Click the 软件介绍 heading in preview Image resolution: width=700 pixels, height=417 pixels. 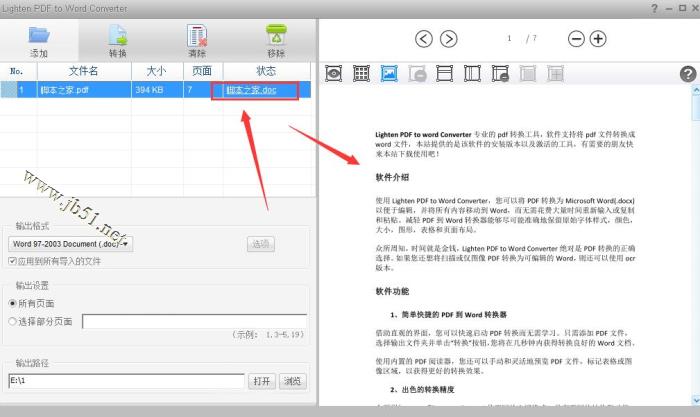tap(392, 177)
